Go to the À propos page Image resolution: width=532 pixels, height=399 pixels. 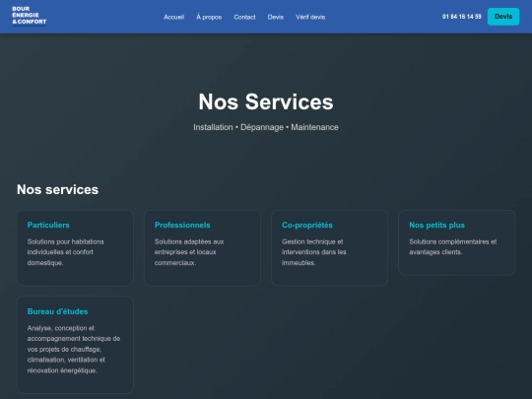coord(209,17)
